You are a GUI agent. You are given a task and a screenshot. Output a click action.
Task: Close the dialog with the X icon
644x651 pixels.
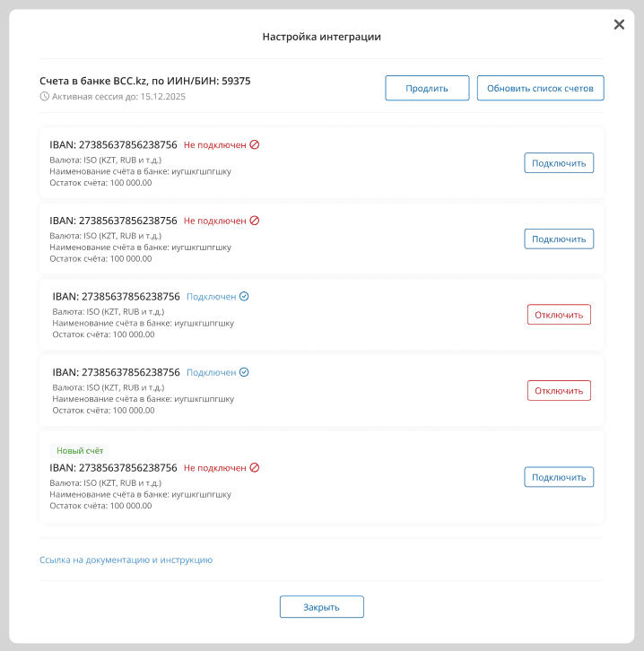[619, 25]
